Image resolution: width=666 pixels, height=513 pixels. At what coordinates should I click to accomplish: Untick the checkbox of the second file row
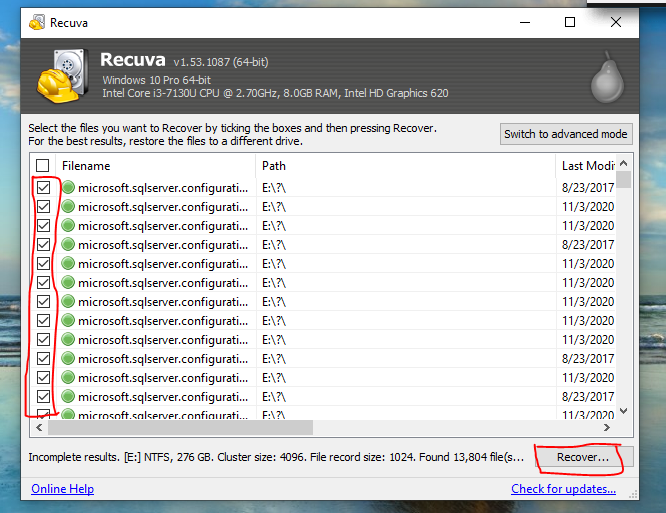tap(43, 206)
